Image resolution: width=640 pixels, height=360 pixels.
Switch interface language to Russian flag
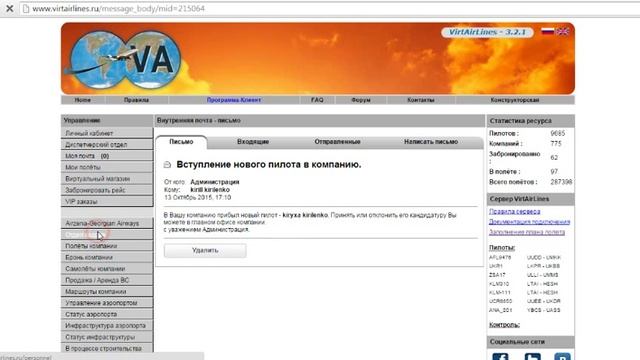(547, 31)
